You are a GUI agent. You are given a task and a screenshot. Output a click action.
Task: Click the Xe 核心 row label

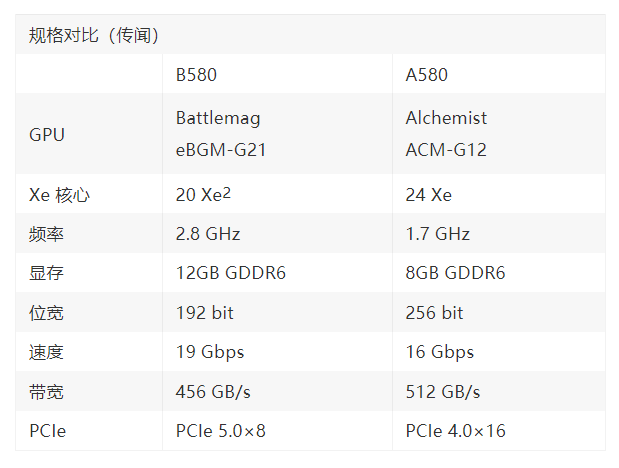(59, 195)
